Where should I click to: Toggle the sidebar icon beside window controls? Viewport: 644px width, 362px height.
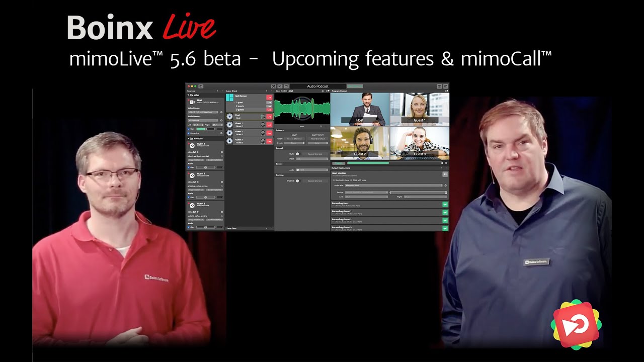click(201, 86)
